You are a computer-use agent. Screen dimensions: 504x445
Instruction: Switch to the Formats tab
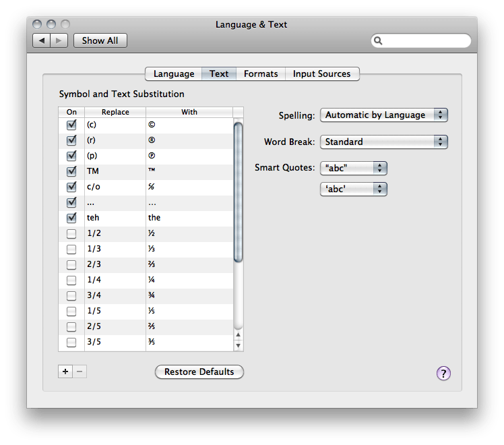(x=261, y=73)
